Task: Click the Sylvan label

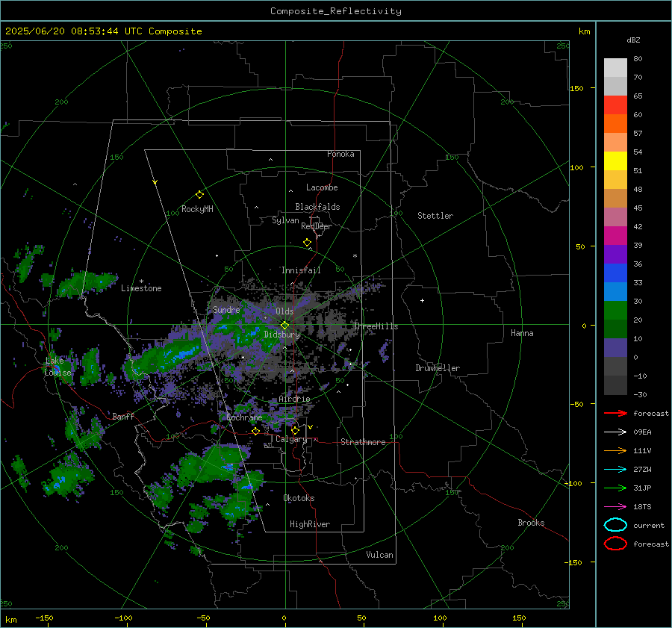Action: 285,220
